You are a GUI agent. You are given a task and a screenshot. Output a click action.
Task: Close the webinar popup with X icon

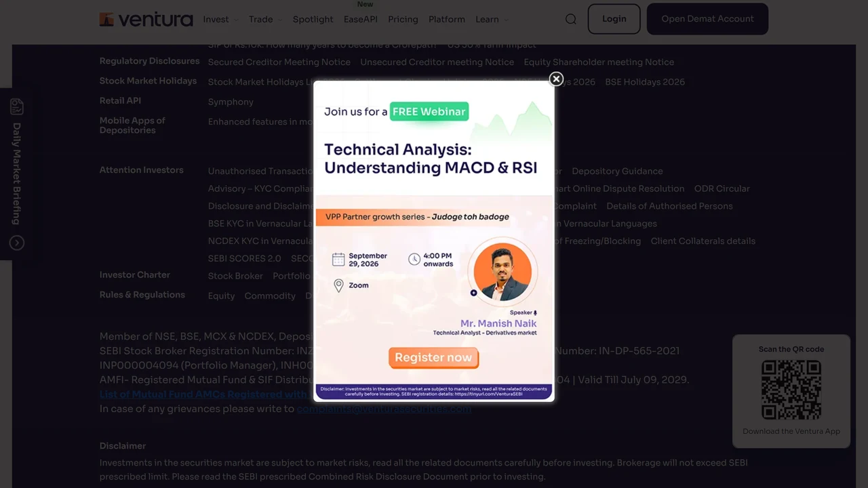556,79
